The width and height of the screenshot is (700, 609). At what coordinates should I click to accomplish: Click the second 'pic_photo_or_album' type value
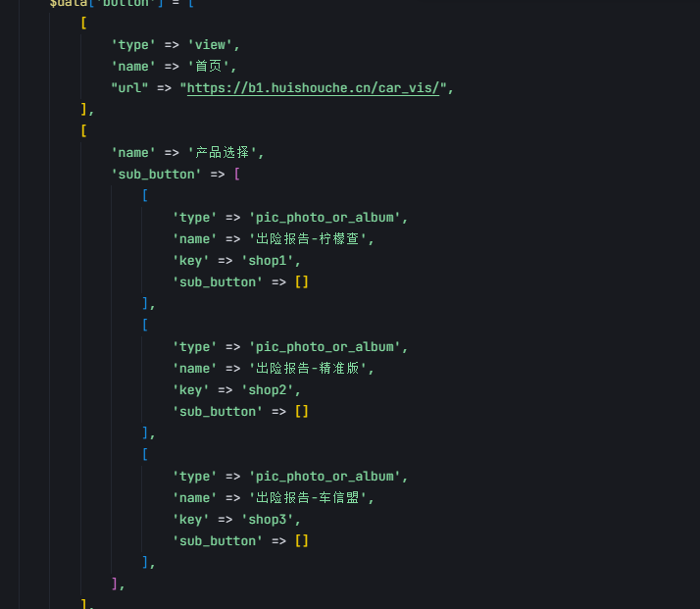pos(325,347)
